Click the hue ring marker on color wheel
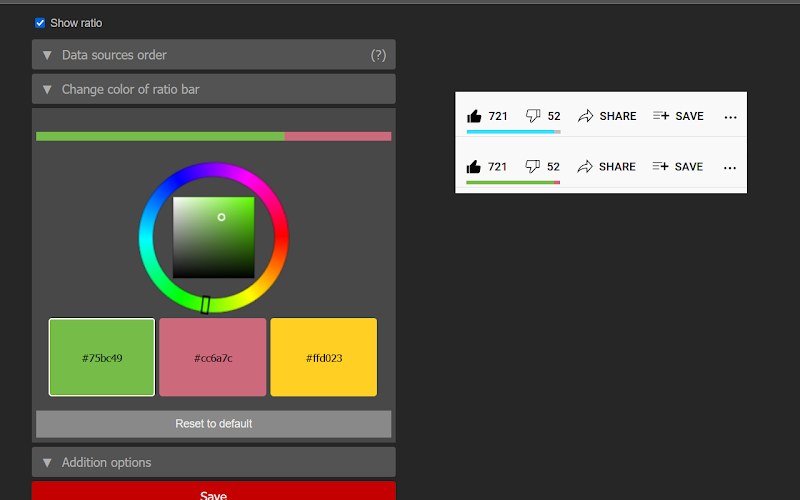800x500 pixels. (x=205, y=305)
